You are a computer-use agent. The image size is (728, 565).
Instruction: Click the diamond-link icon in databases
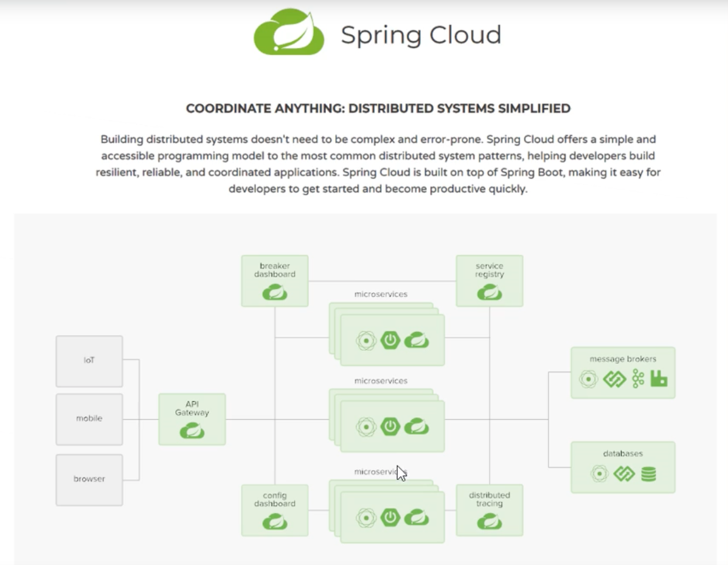pyautogui.click(x=624, y=474)
